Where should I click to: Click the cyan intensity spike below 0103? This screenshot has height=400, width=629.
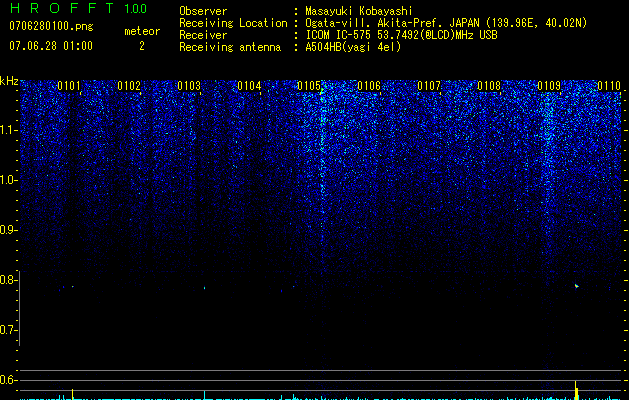tap(205, 395)
